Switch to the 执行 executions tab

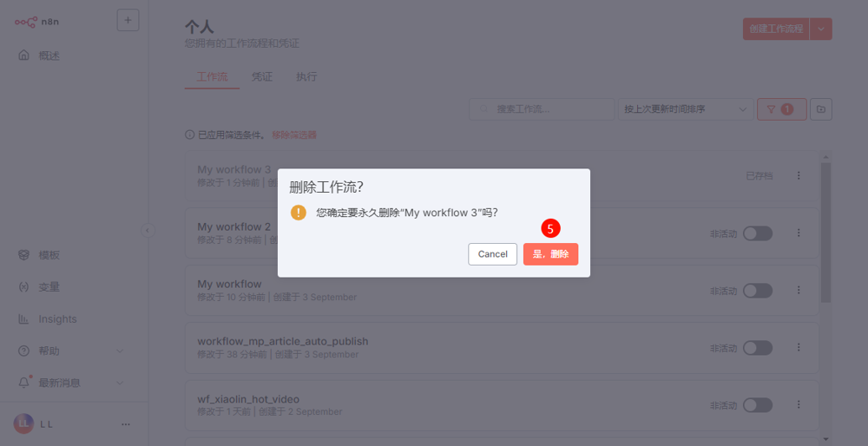pos(306,76)
